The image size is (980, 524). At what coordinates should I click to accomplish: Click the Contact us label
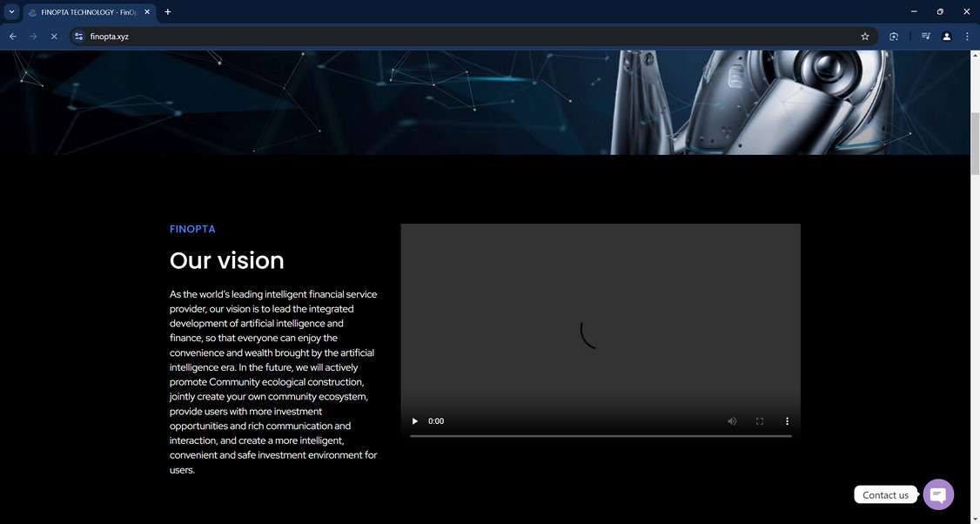point(886,494)
